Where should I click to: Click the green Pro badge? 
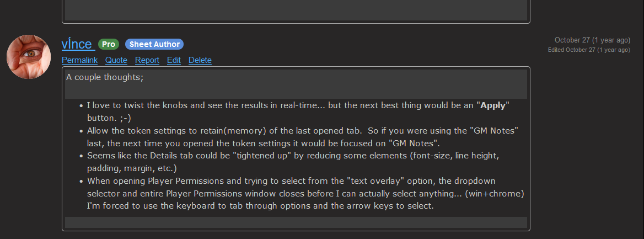(109, 44)
